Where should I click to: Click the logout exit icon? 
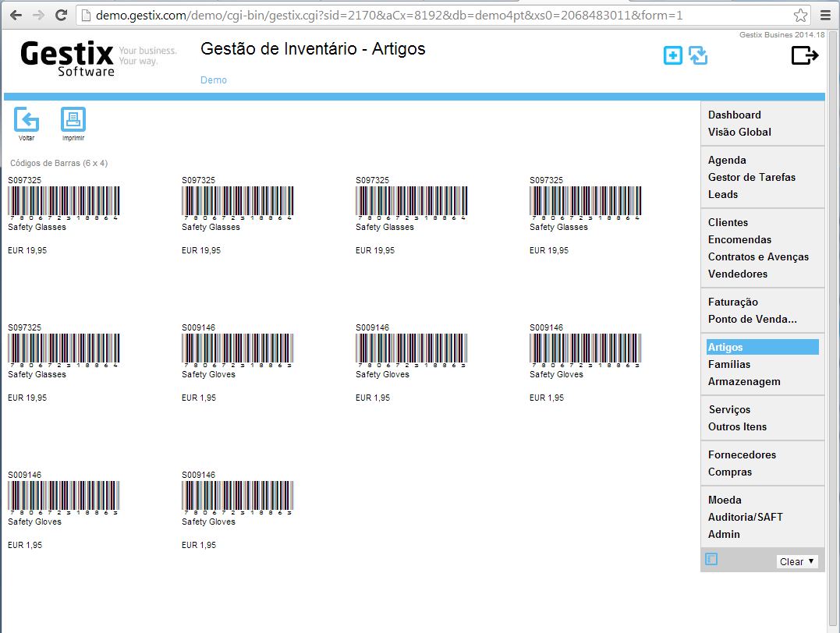(805, 55)
